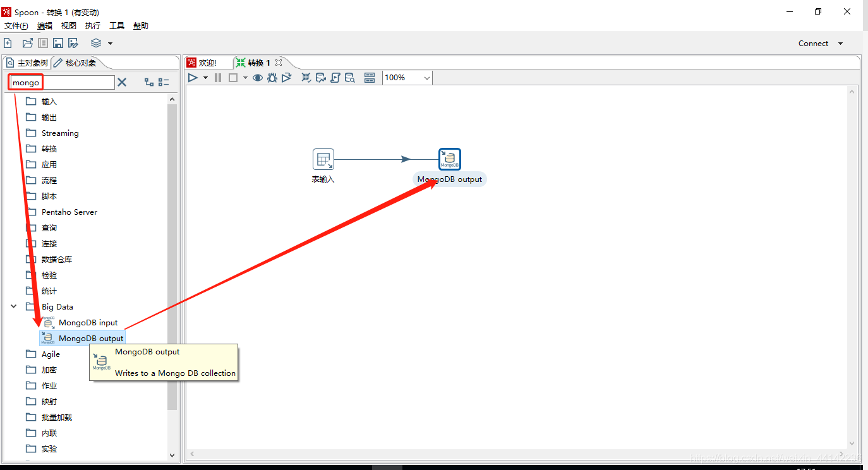The height and width of the screenshot is (470, 868).
Task: Open the 视图 menu
Action: 69,26
